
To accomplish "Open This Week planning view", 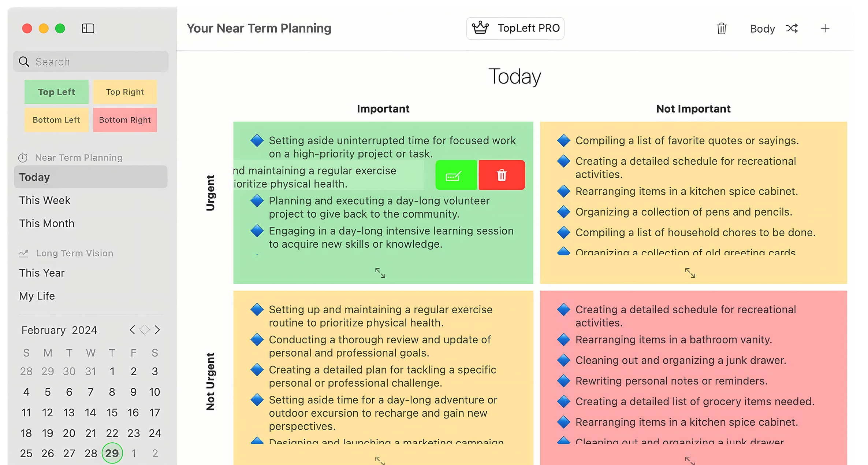I will pyautogui.click(x=45, y=200).
